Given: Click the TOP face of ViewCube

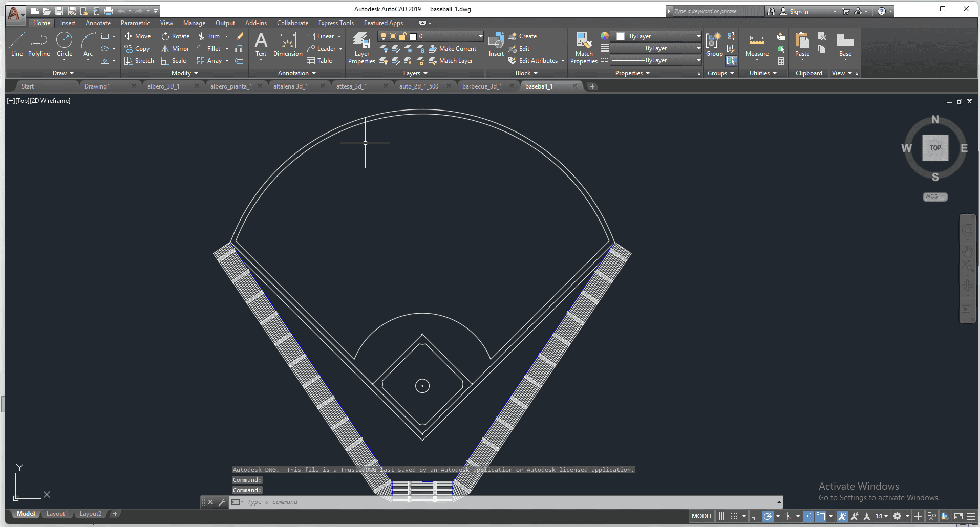Looking at the screenshot, I should pyautogui.click(x=935, y=148).
